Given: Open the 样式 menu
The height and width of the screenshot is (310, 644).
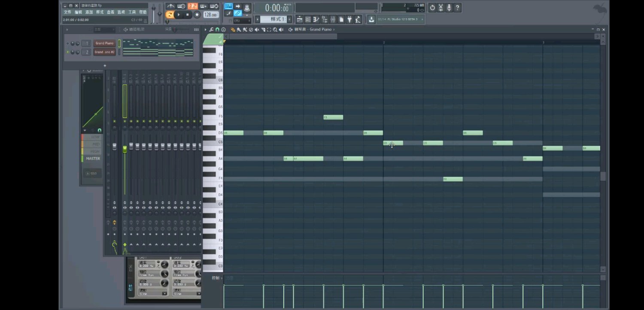Looking at the screenshot, I should pyautogui.click(x=100, y=12).
